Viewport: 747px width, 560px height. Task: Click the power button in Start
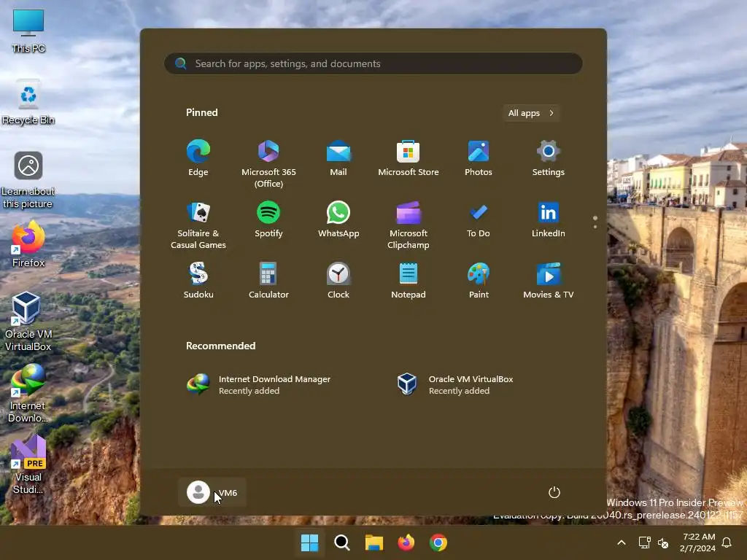[554, 492]
